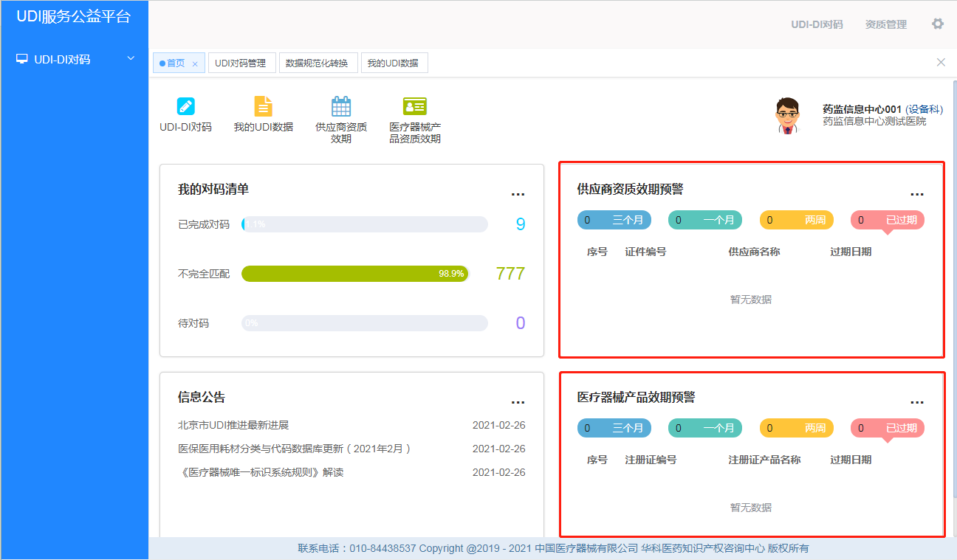Close the 首页 tab
The image size is (957, 560).
tap(195, 64)
